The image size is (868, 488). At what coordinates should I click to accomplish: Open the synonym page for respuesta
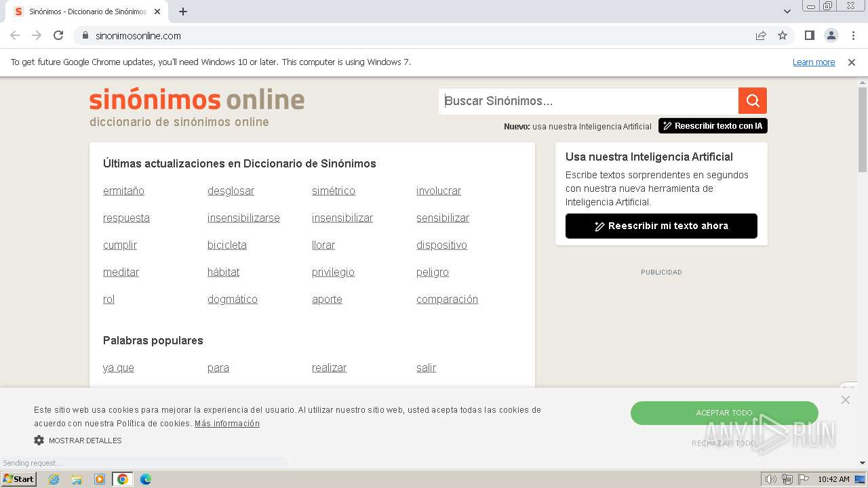[126, 218]
